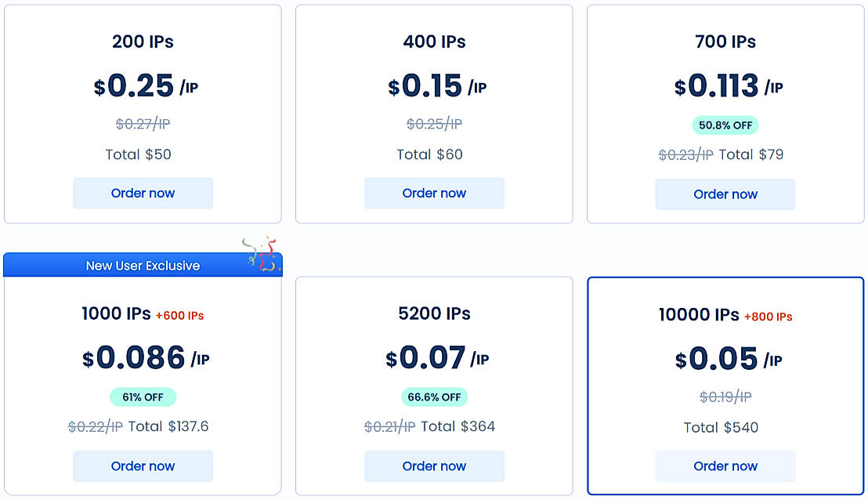Click the Total $137.6 text
Image resolution: width=868 pixels, height=500 pixels.
[x=168, y=426]
